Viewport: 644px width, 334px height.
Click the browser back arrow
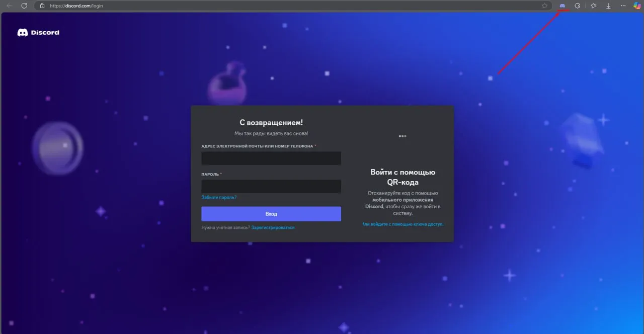point(9,6)
